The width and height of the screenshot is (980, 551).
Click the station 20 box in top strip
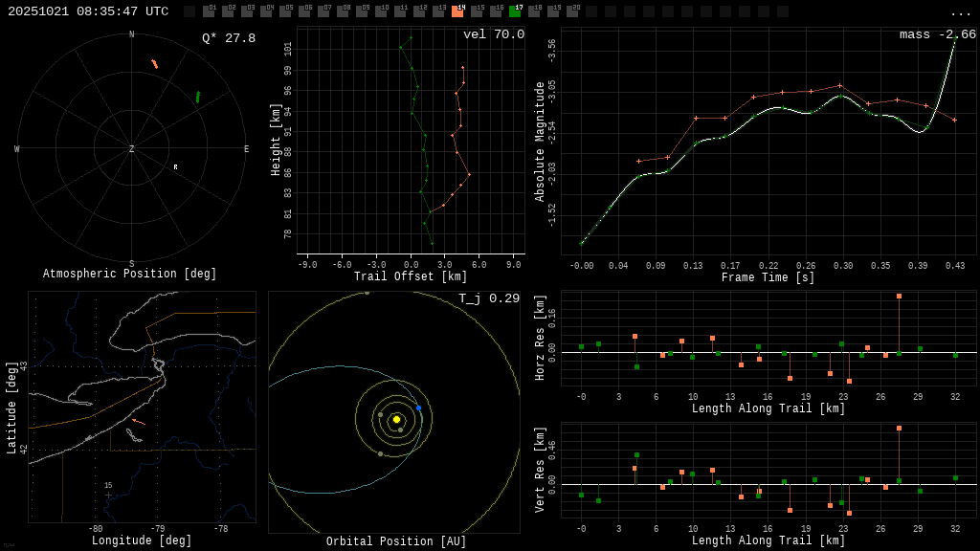(x=572, y=11)
